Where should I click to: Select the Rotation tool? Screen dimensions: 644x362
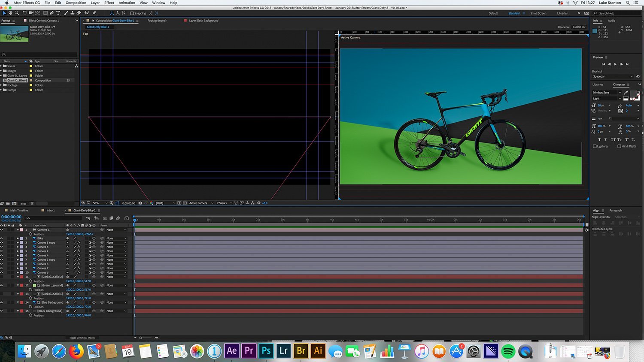tap(25, 13)
